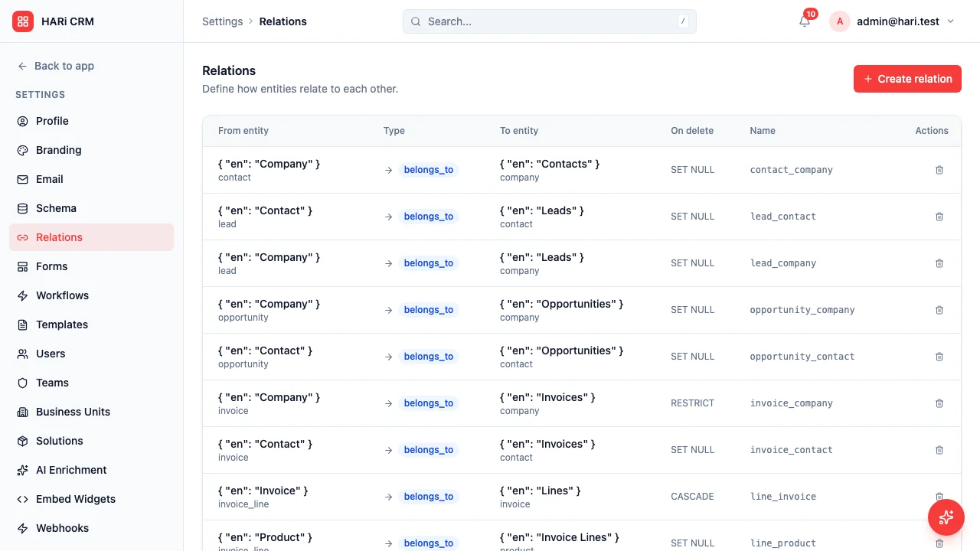Image resolution: width=980 pixels, height=551 pixels.
Task: Select the Webhooks sidebar icon
Action: [22, 528]
